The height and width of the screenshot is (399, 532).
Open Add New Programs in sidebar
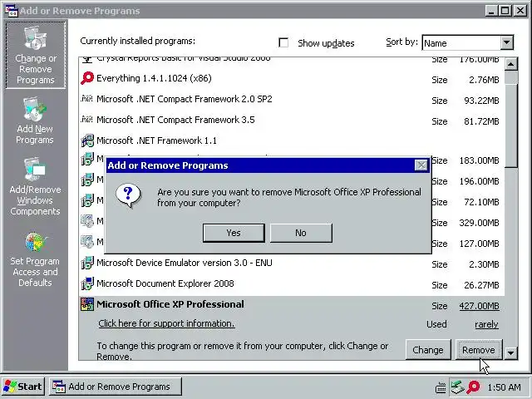click(x=35, y=121)
